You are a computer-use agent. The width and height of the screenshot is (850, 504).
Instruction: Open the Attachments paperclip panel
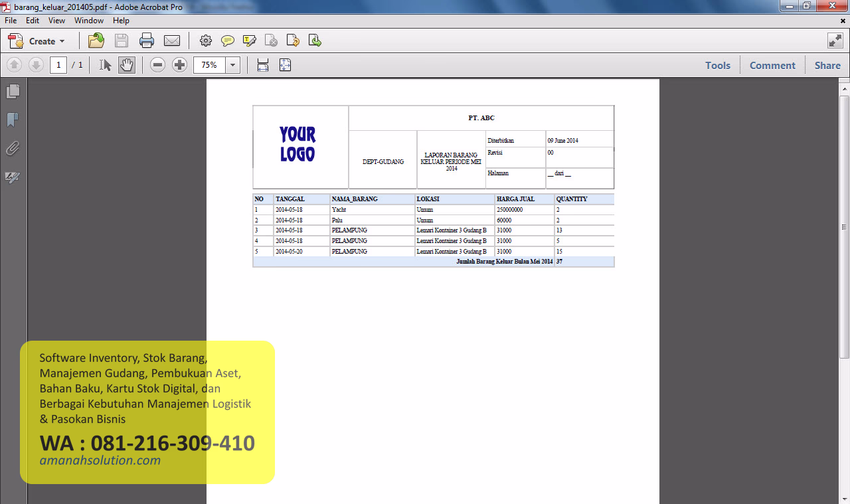tap(13, 148)
